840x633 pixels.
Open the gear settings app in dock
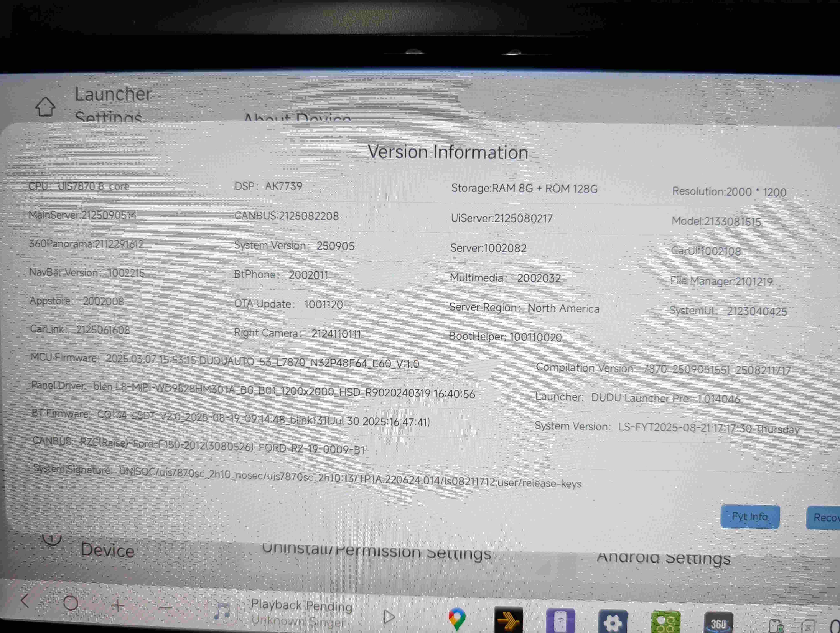pos(612,623)
